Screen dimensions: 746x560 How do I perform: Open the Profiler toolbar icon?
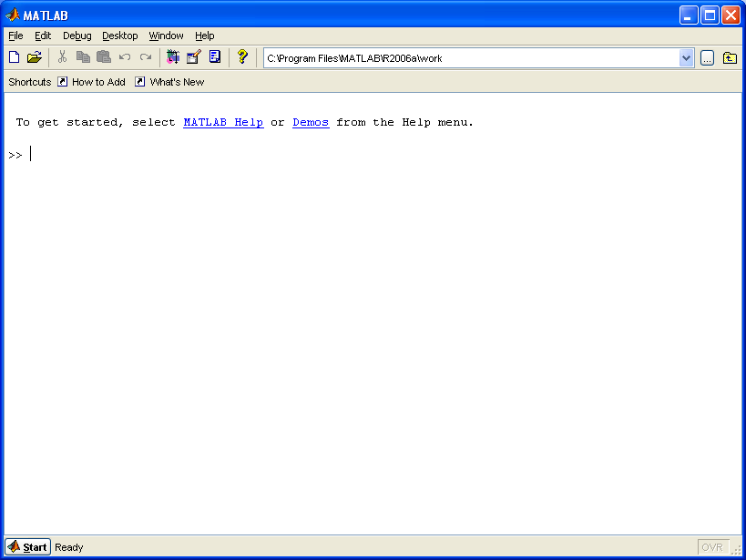(x=215, y=57)
